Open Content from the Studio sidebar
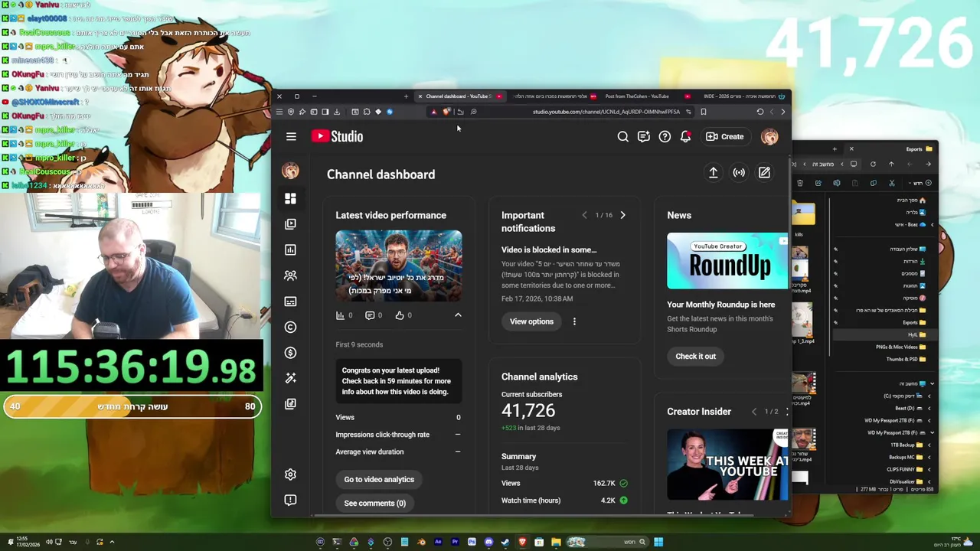The height and width of the screenshot is (551, 980). coord(290,224)
